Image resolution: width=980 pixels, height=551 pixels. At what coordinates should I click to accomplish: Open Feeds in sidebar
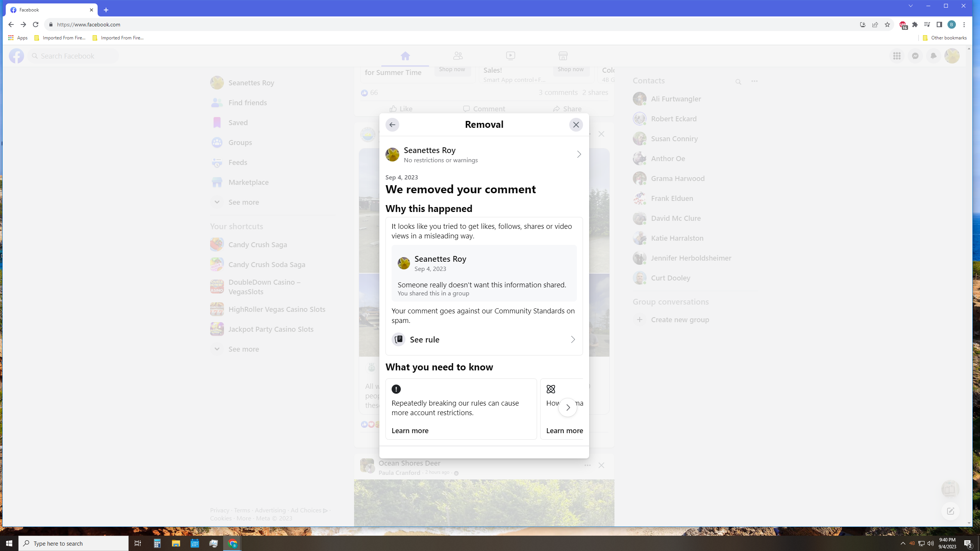pos(273,162)
